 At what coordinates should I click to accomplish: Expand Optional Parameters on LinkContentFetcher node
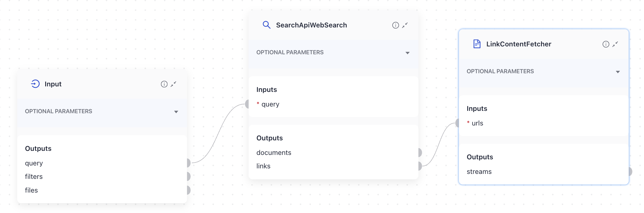pyautogui.click(x=618, y=71)
